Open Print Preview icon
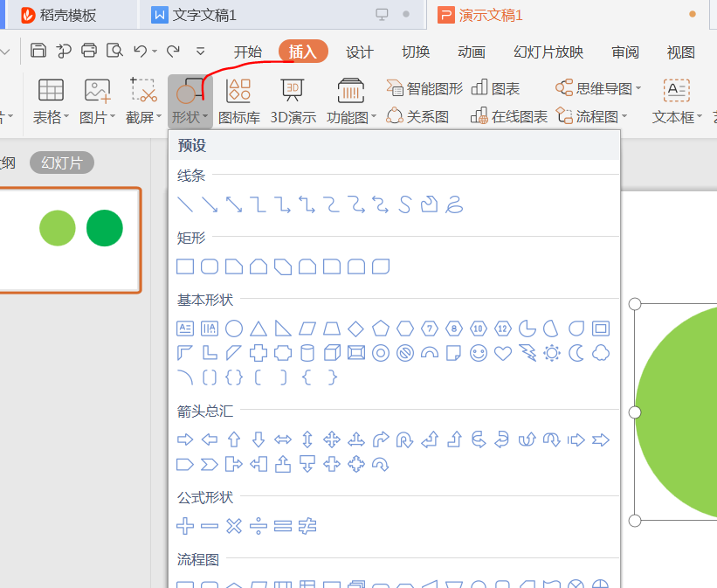The image size is (717, 588). 114,51
